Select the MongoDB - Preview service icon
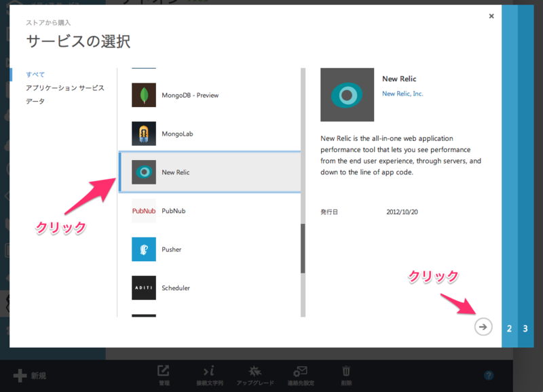Screen dimensions: 543x392 click(x=144, y=95)
